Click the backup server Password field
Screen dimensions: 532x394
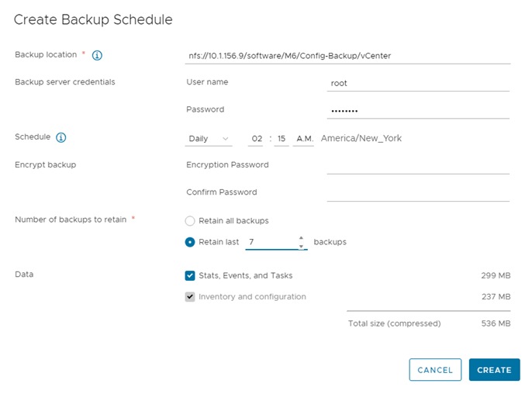coord(418,110)
